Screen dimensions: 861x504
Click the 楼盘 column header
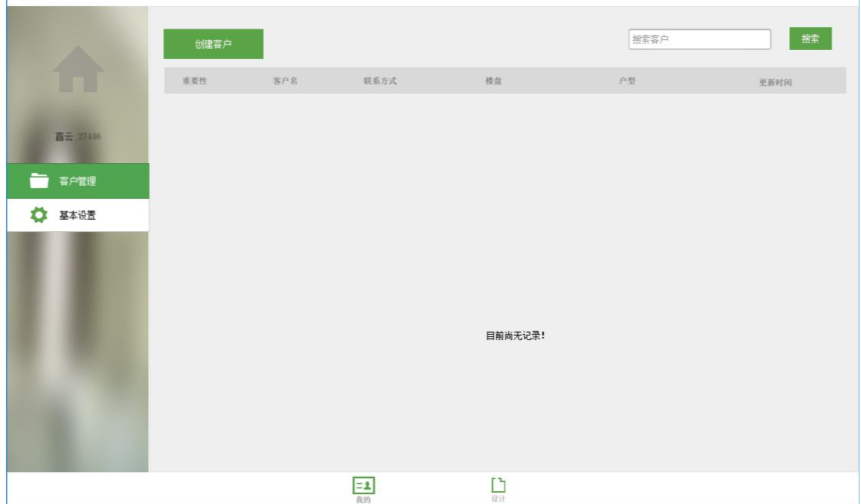tap(494, 81)
